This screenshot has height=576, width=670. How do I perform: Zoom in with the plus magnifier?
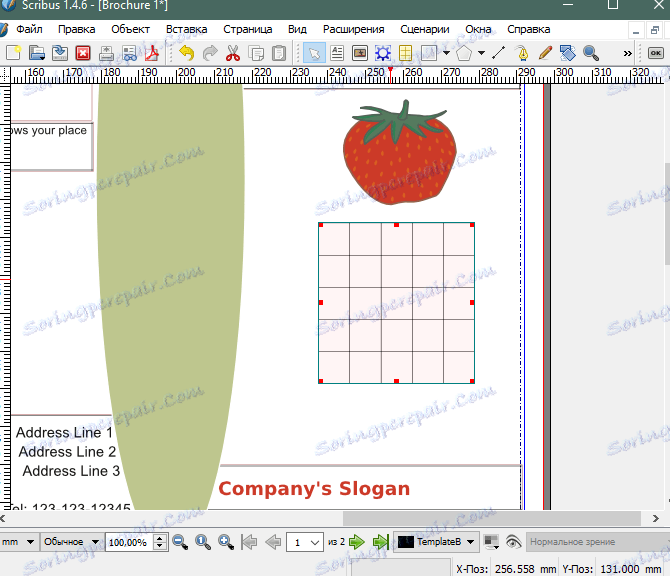tap(226, 542)
